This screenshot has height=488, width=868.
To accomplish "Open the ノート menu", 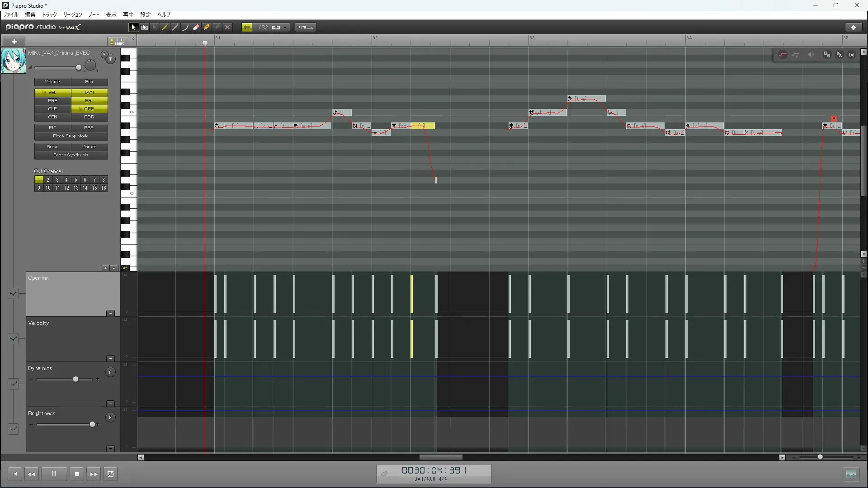I will tap(94, 14).
